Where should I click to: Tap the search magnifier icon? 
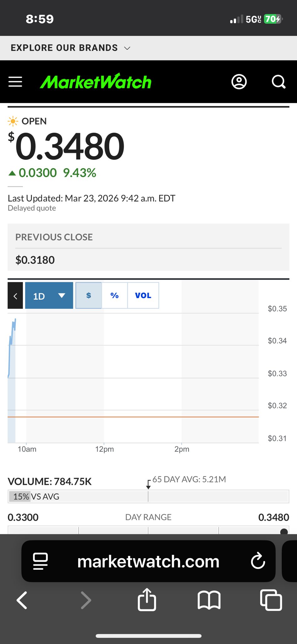(x=278, y=82)
